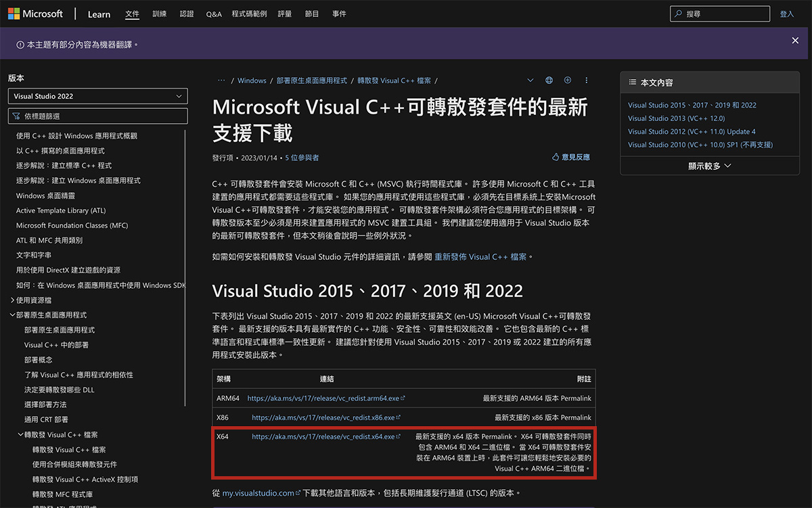812x508 pixels.
Task: Open the Learn home link
Action: click(99, 14)
